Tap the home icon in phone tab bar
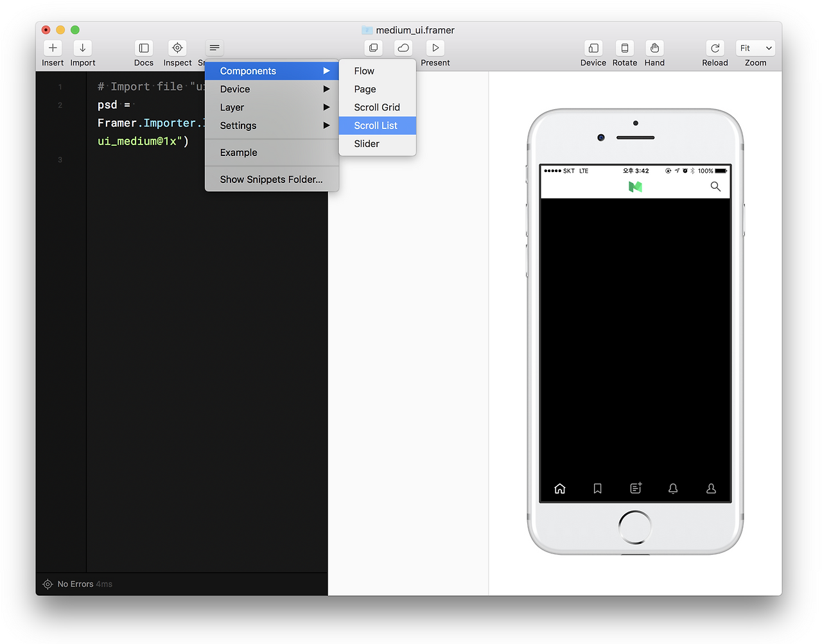Image resolution: width=822 pixels, height=644 pixels. tap(560, 489)
